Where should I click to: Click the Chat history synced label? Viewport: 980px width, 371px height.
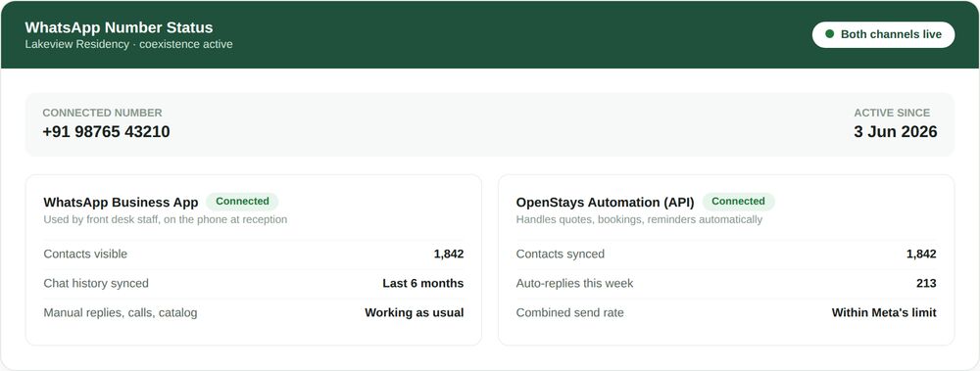[96, 284]
